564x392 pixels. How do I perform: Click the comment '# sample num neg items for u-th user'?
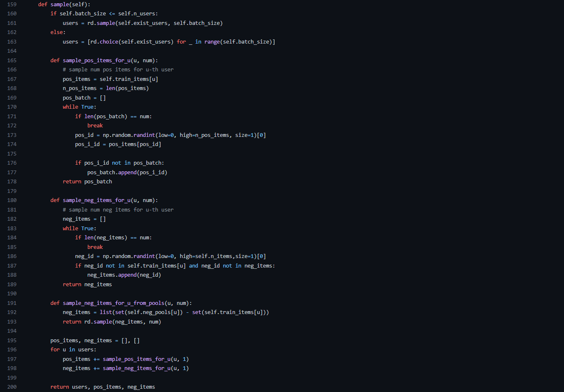(x=118, y=210)
